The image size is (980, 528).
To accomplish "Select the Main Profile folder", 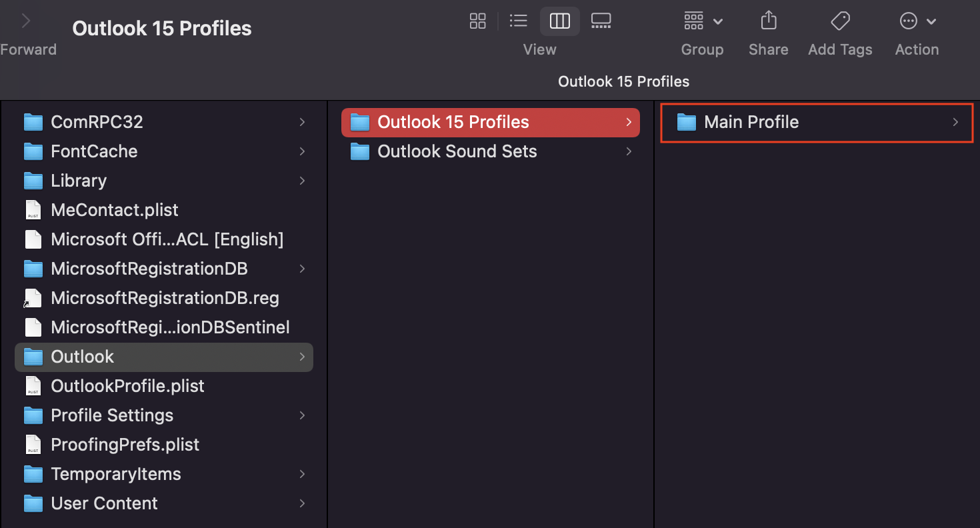I will point(751,122).
